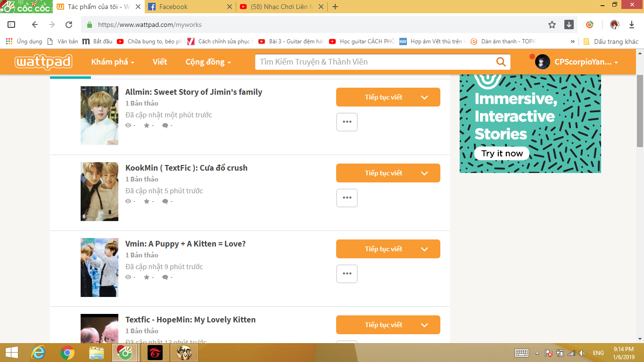The height and width of the screenshot is (362, 644).
Task: Click the Wattpad search input field
Action: 375,62
